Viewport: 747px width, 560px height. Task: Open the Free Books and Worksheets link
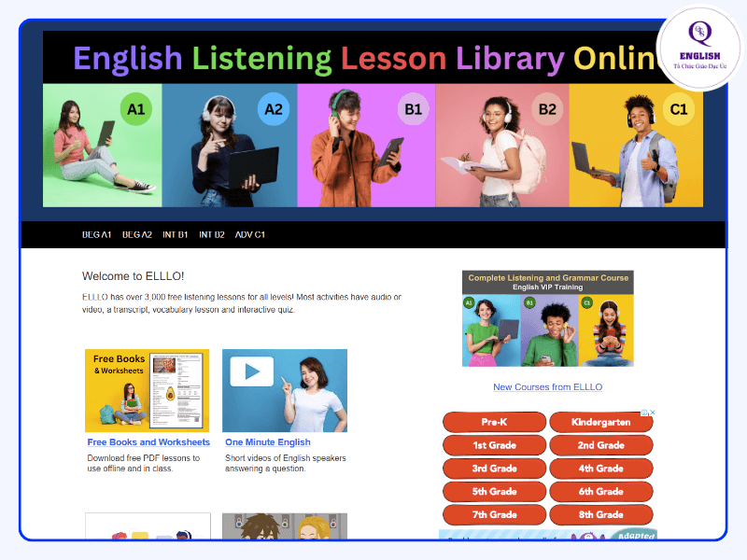148,442
